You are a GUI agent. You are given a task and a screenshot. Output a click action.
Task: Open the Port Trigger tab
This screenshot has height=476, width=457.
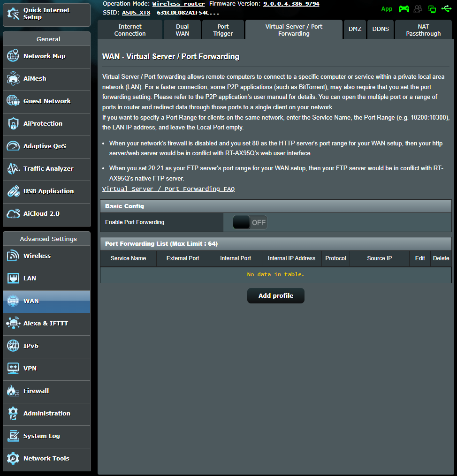point(223,30)
